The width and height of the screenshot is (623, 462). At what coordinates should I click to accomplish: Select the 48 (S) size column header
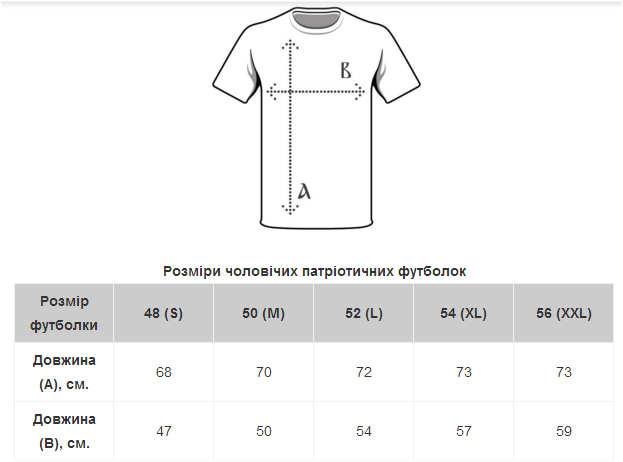click(x=164, y=313)
